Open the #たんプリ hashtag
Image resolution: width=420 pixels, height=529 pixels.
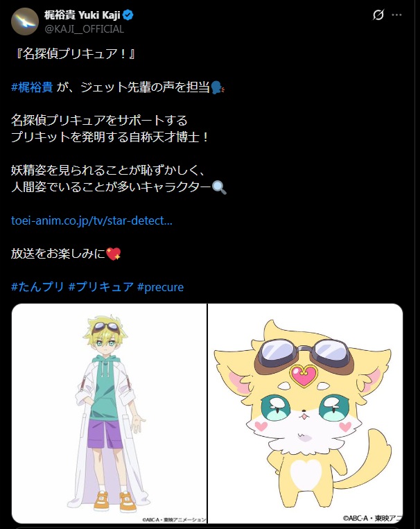[37, 287]
